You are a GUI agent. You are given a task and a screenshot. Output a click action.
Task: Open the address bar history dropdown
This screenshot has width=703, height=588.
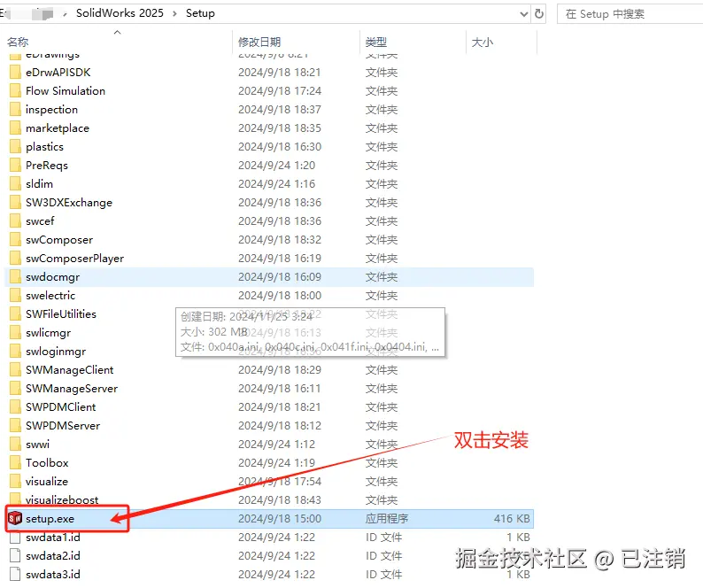(x=523, y=14)
